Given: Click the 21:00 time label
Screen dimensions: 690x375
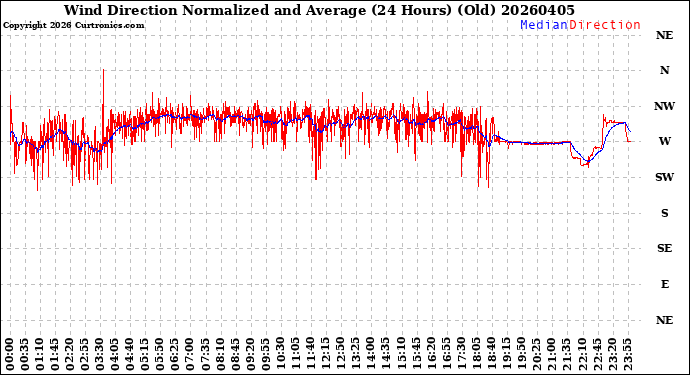Looking at the screenshot, I should (x=551, y=354).
